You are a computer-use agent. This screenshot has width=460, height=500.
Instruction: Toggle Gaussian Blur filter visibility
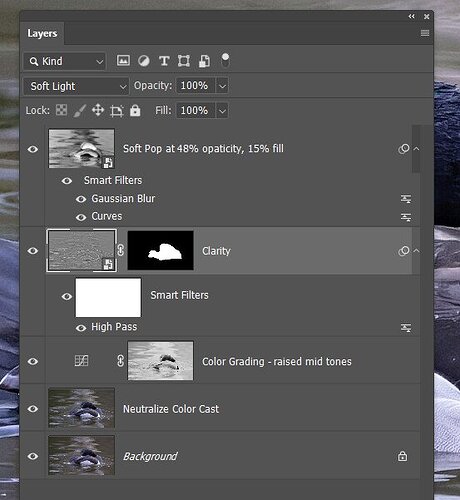pos(81,199)
